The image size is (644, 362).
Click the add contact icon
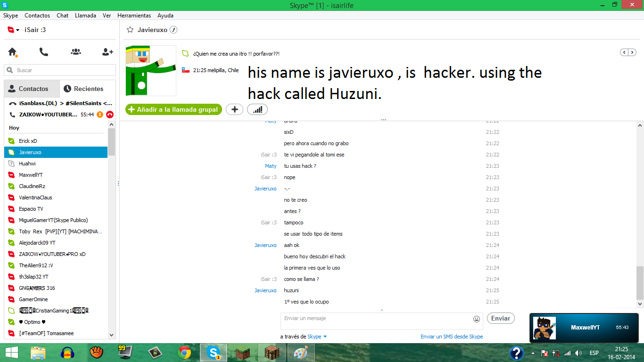point(107,52)
